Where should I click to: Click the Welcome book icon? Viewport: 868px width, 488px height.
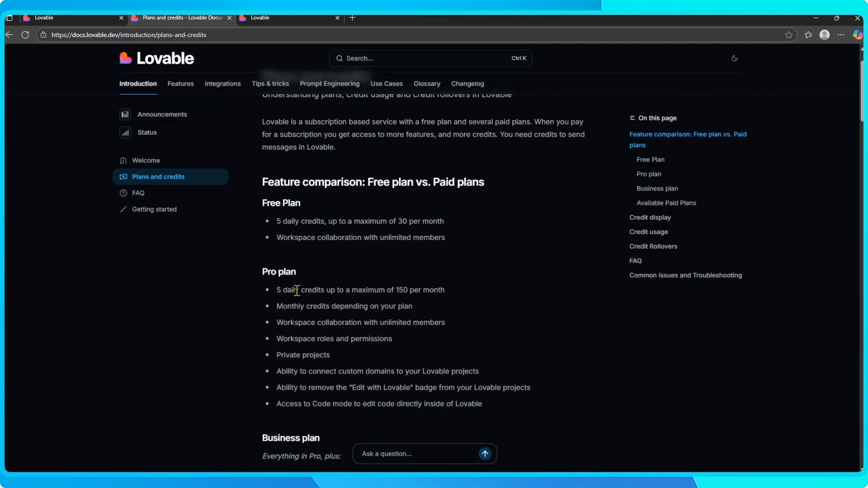pos(123,160)
